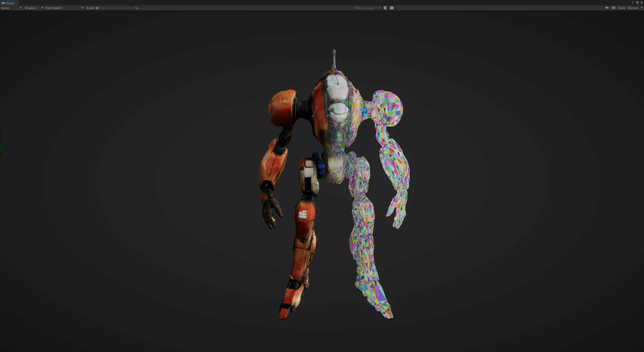
Task: Click the Scale slider handle
Action: (97, 8)
